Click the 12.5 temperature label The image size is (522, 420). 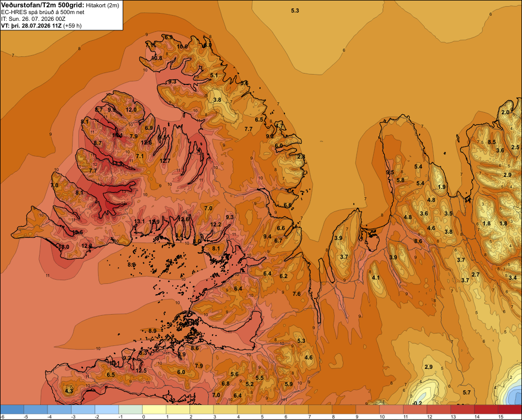click(x=141, y=370)
